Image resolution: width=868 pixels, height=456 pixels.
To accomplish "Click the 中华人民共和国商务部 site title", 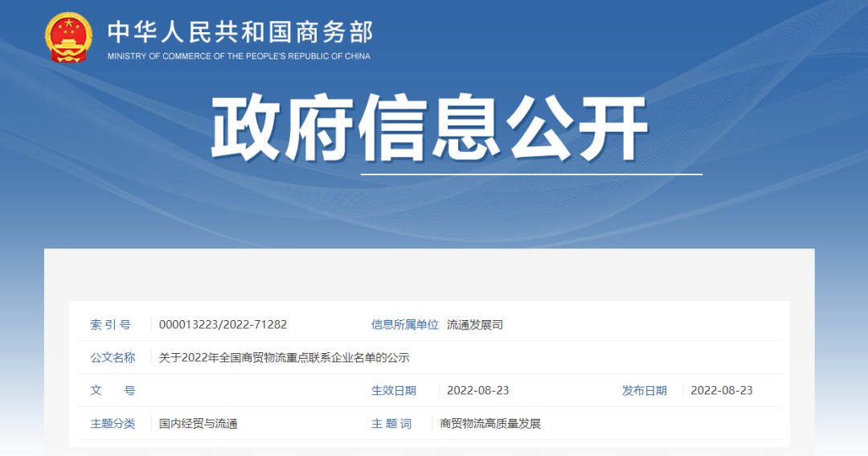I will pos(240,32).
